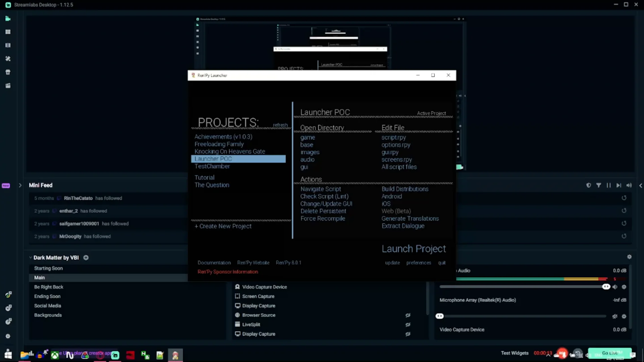Pause Mini Feed updates with the pause icon
The image size is (644, 362).
(608, 185)
